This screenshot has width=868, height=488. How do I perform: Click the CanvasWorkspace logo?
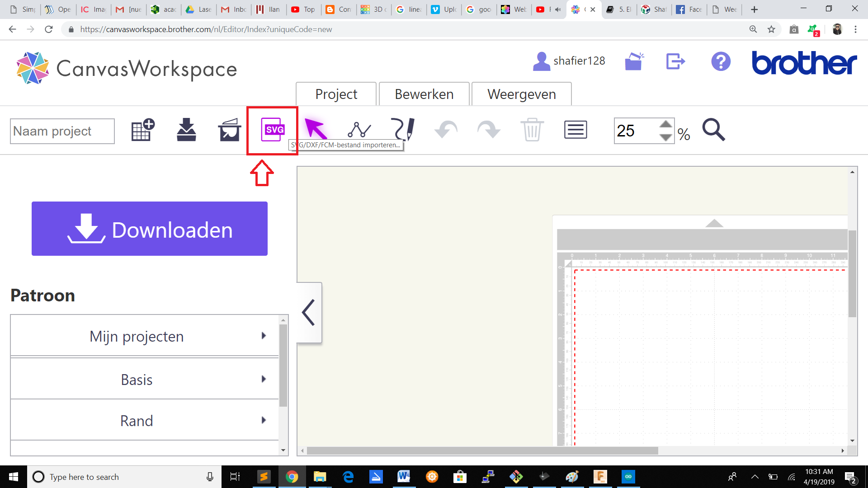pyautogui.click(x=127, y=68)
